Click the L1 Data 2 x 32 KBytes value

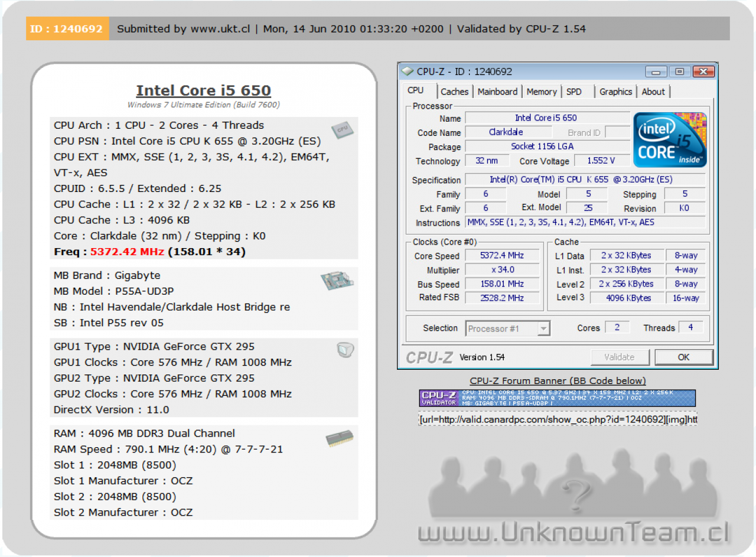(x=626, y=256)
